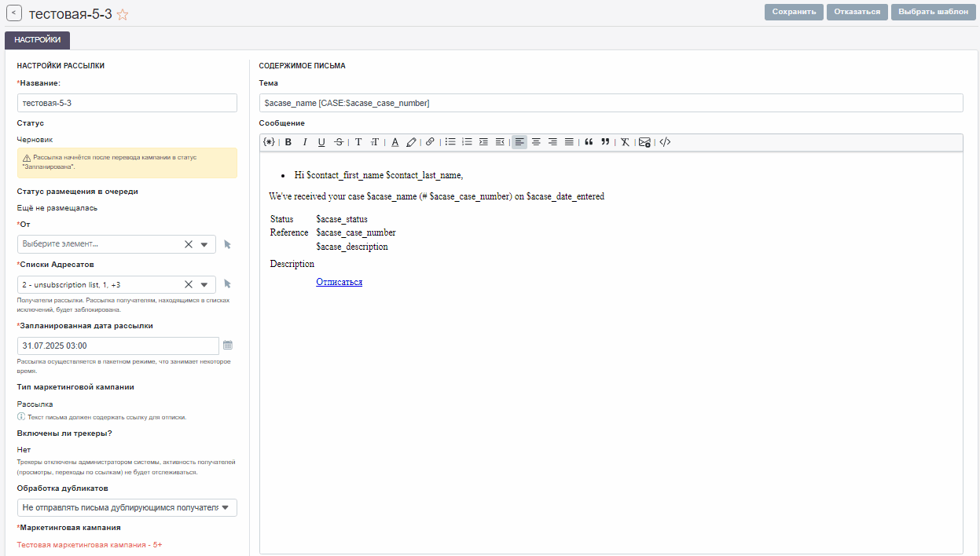Toggle strikethrough formatting in message editor

pos(338,142)
